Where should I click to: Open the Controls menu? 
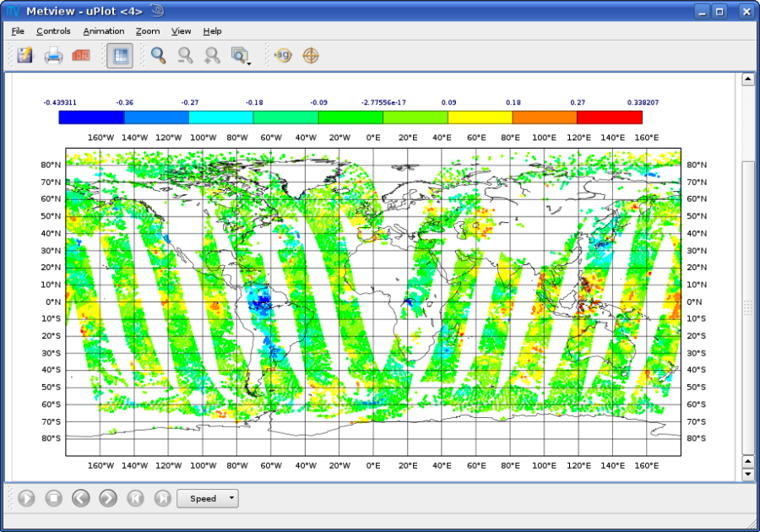click(x=53, y=31)
